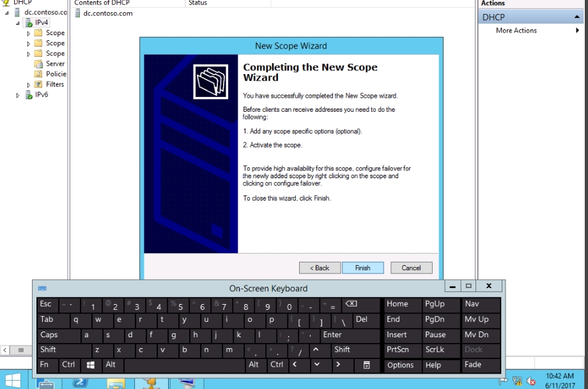Screen dimensions: 588x389
Task: Collapse the IPv4 tree node
Action: point(18,23)
